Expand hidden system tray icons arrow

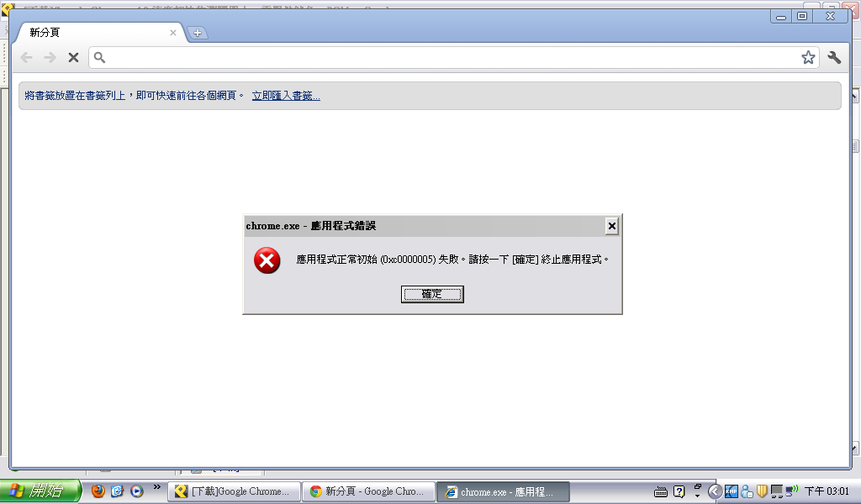(x=715, y=491)
